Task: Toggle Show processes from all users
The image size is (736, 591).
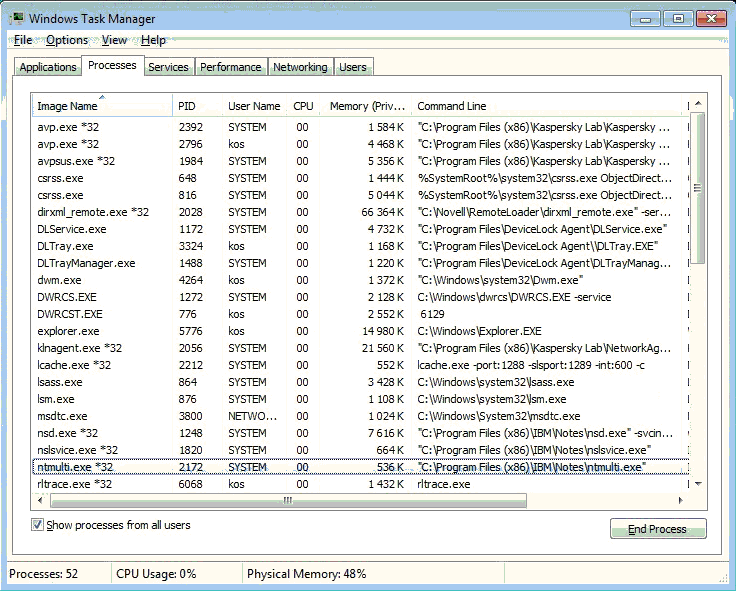Action: click(x=38, y=525)
